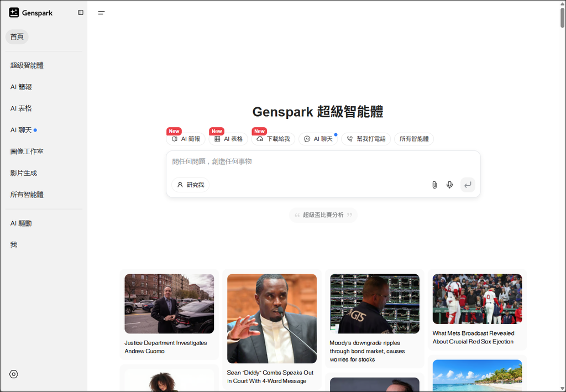
Task: Start voice input with the microphone icon
Action: tap(449, 185)
